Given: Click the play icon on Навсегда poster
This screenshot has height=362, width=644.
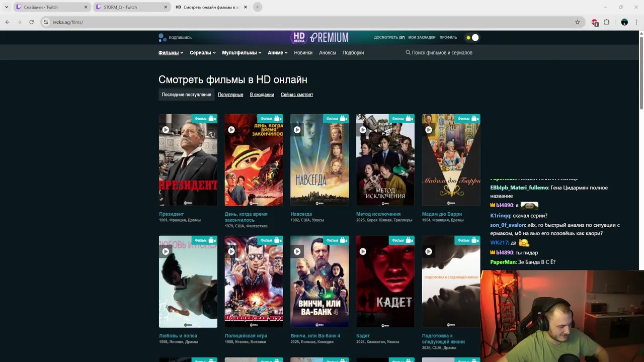Looking at the screenshot, I should click(x=297, y=130).
